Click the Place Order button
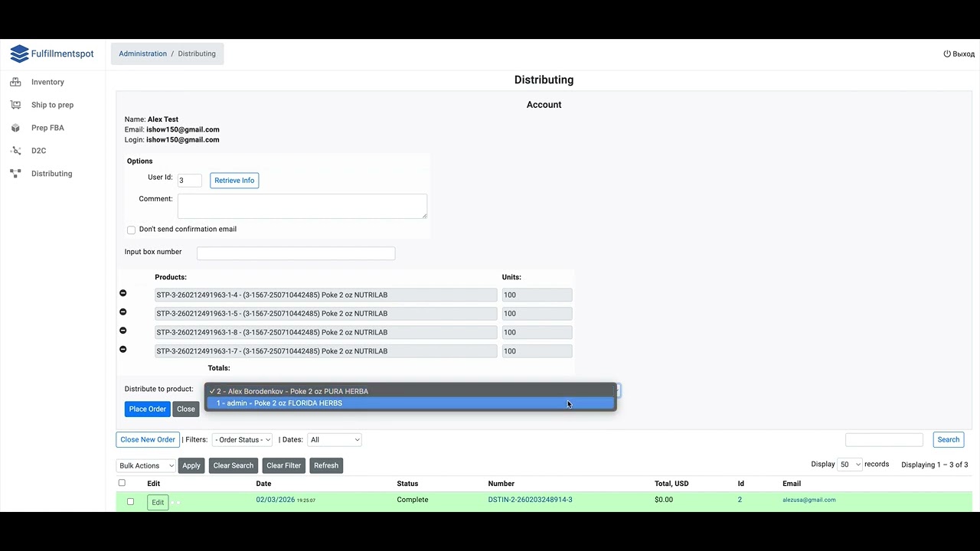Viewport: 980px width, 551px height. 147,409
